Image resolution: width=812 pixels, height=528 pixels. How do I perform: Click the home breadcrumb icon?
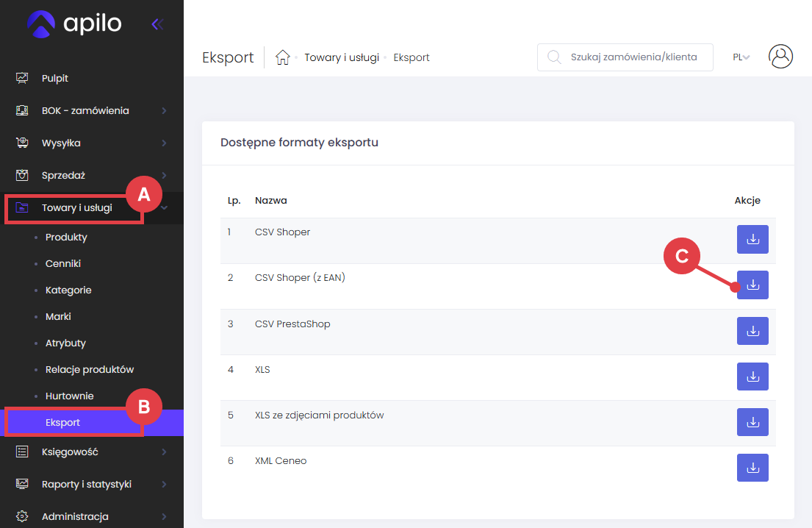pos(282,57)
